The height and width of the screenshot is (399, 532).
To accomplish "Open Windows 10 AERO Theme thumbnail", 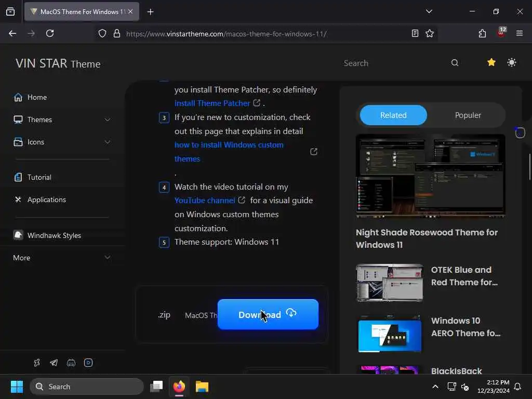I will coord(390,334).
